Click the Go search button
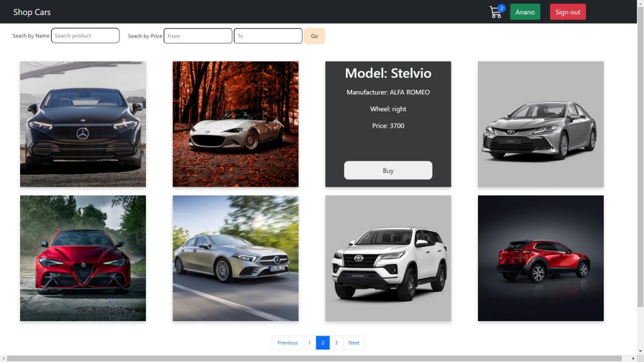The image size is (644, 362). [x=314, y=36]
